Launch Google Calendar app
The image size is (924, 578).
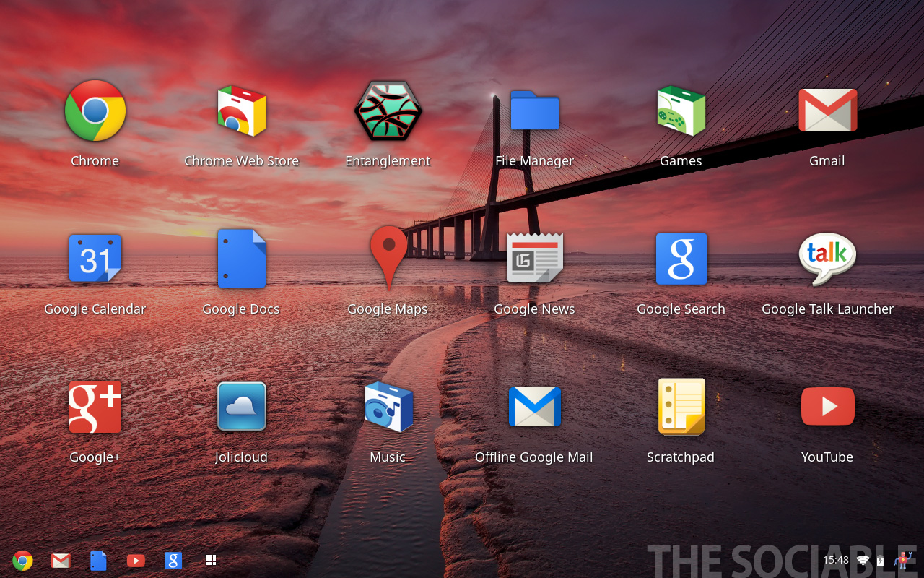95,259
